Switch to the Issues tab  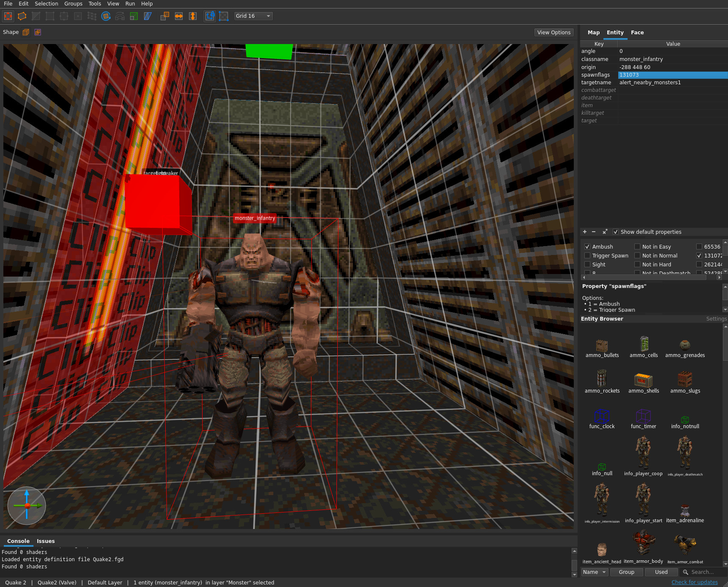(x=46, y=541)
